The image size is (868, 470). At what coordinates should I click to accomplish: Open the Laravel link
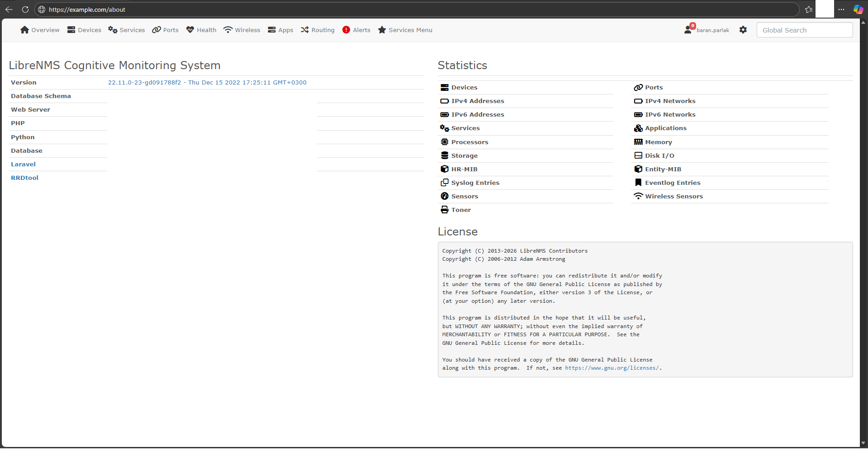(23, 164)
